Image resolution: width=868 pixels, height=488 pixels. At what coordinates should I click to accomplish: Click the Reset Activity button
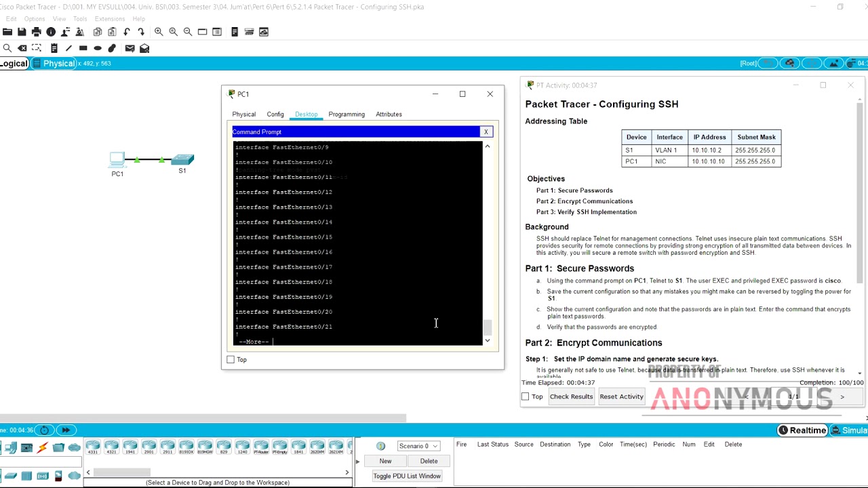coord(621,396)
